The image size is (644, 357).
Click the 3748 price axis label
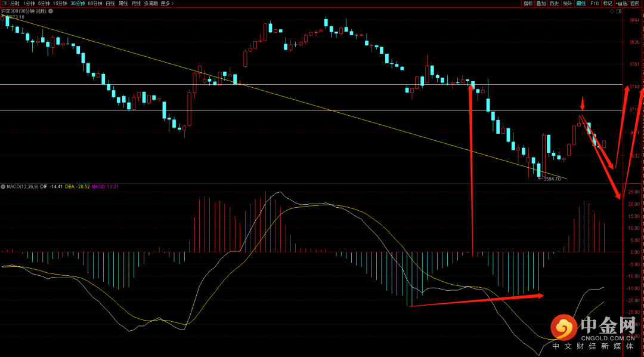[x=634, y=87]
